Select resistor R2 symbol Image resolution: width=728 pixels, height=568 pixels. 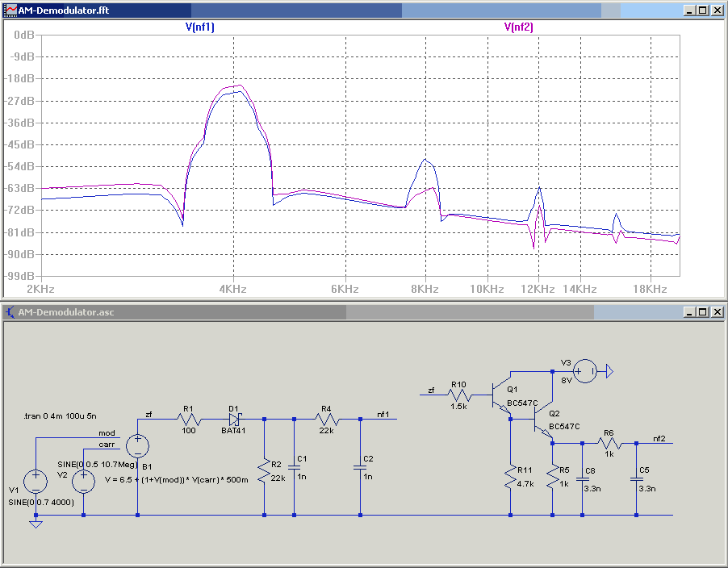264,470
